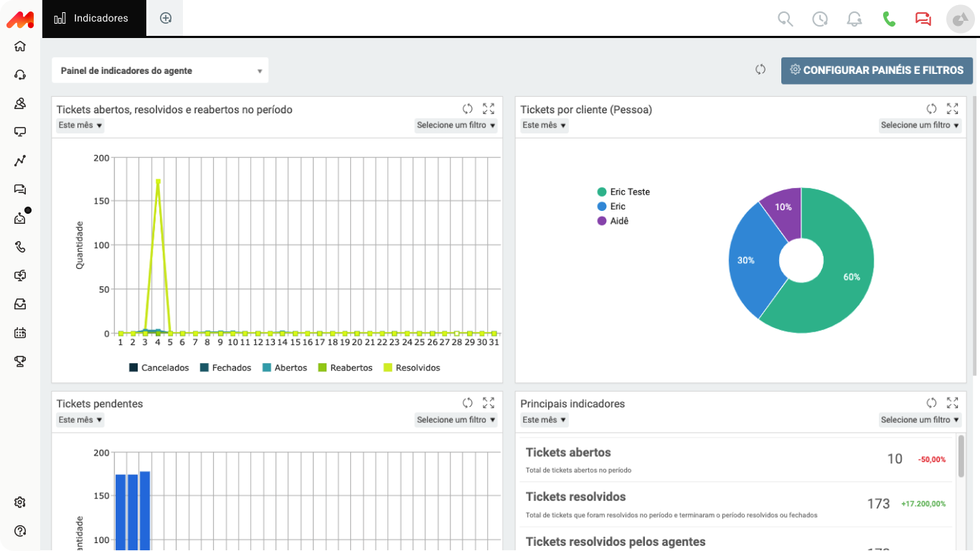The height and width of the screenshot is (551, 980).
Task: Open the notifications bell icon
Action: click(854, 19)
